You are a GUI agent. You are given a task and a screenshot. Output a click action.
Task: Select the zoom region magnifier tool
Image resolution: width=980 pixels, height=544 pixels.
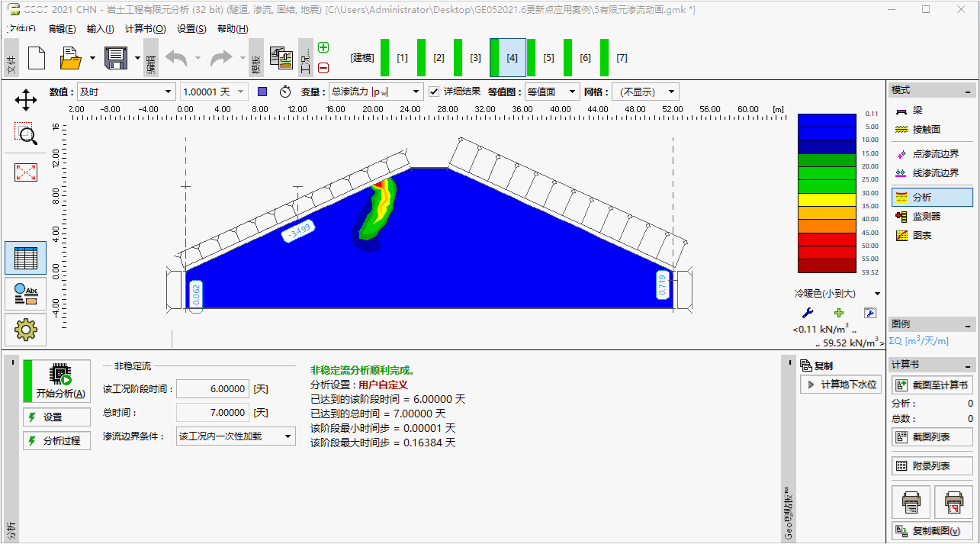pyautogui.click(x=26, y=135)
